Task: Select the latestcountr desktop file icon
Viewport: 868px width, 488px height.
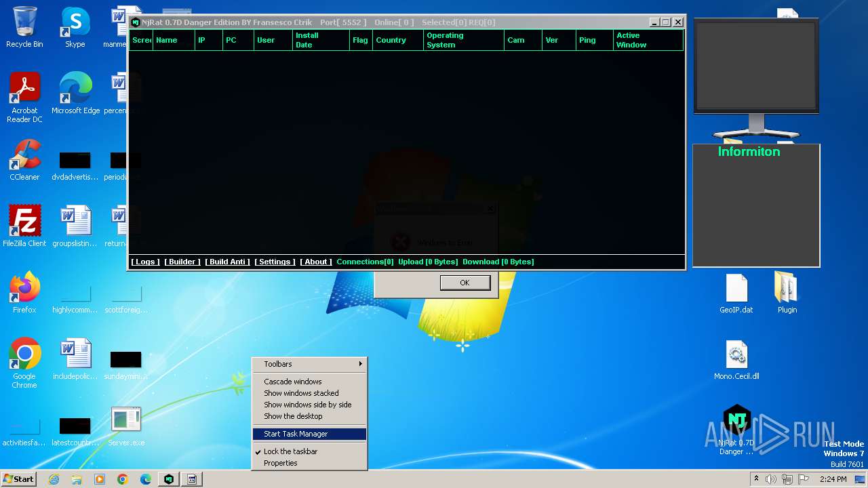Action: (x=75, y=431)
